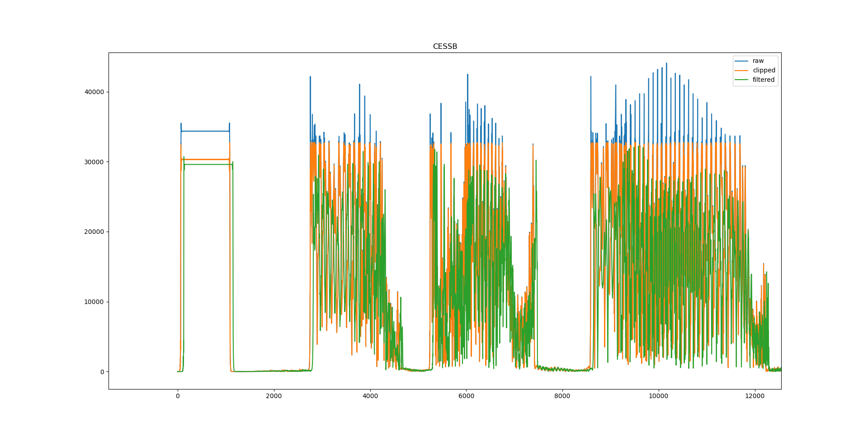
Task: Click the green filtered legend line
Action: pos(742,80)
